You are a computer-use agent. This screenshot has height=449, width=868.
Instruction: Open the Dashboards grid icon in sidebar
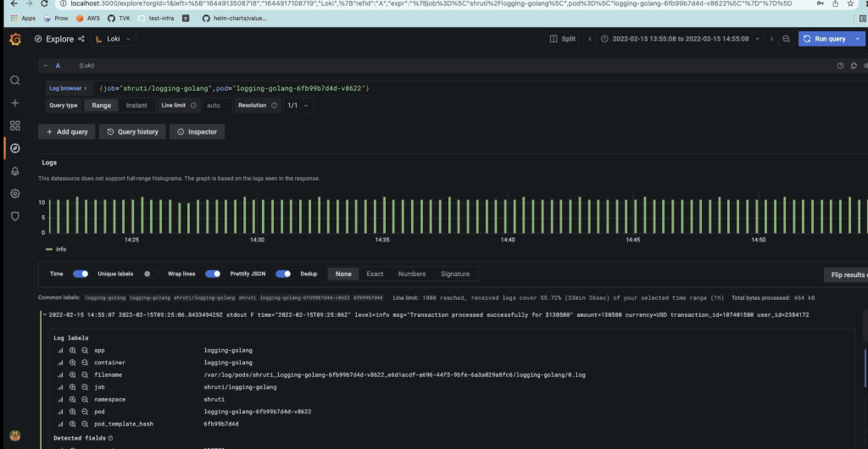15,125
